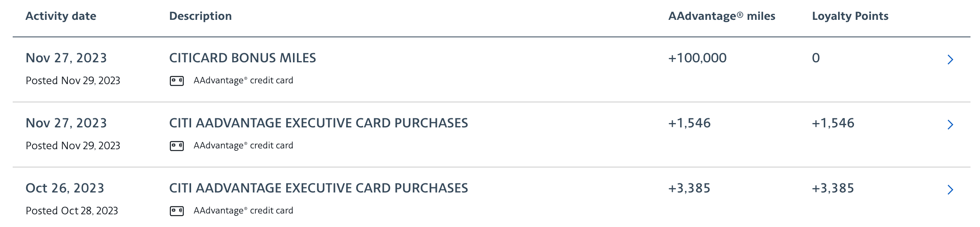Open details chevron for the +1,546 miles row
980x227 pixels.
[950, 125]
